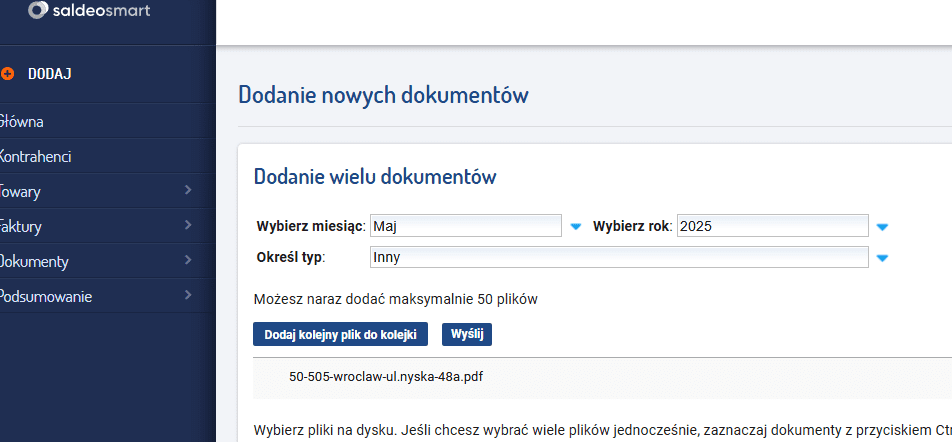Click the month field showing Maj
The image size is (952, 442).
pos(465,227)
